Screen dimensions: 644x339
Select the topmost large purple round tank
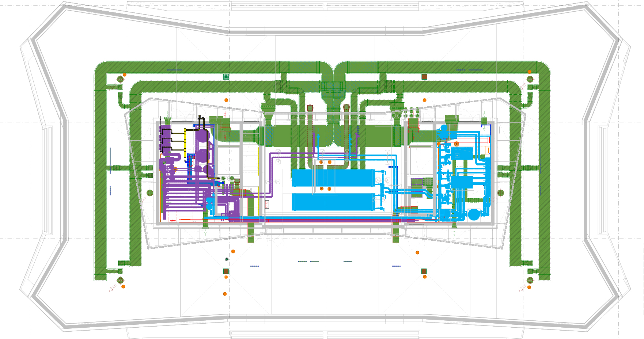click(201, 135)
